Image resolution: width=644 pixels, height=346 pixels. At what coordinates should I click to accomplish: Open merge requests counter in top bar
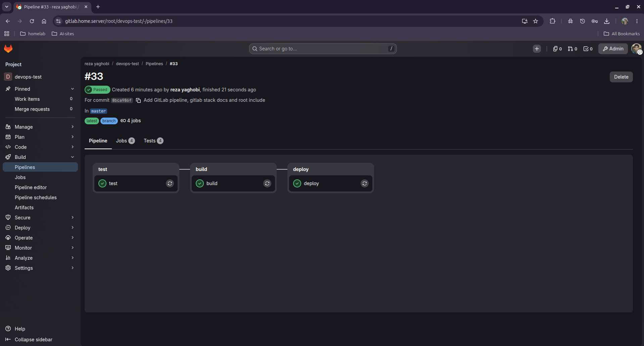click(572, 49)
